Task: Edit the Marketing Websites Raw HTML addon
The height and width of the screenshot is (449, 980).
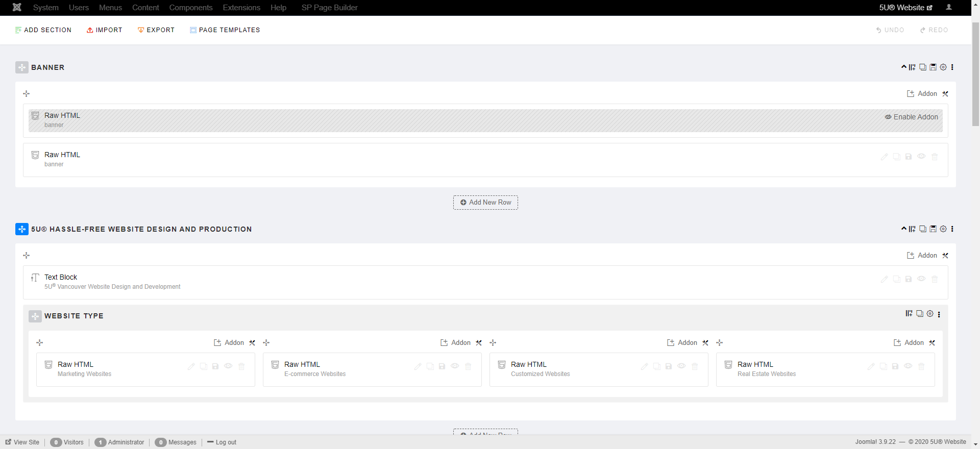Action: tap(191, 366)
